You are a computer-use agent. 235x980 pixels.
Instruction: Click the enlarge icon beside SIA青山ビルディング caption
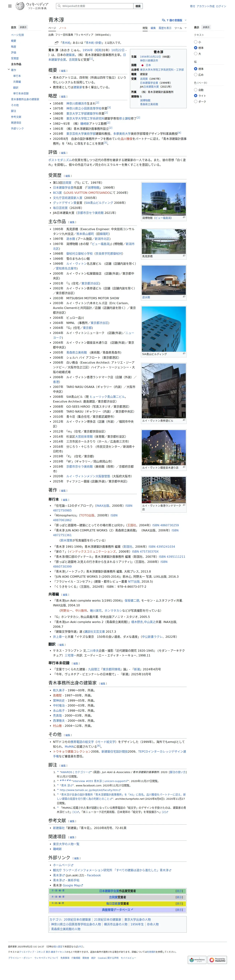(184, 353)
